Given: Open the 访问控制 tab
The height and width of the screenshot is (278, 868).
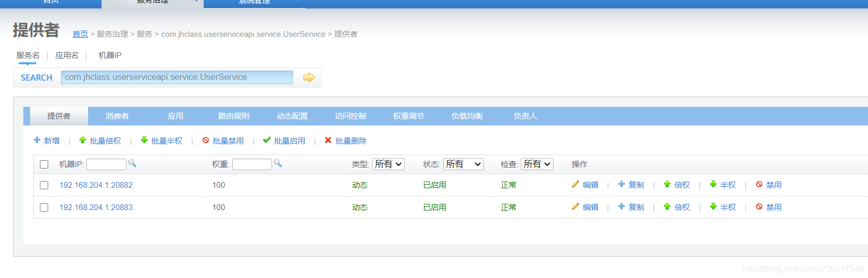Looking at the screenshot, I should (350, 116).
